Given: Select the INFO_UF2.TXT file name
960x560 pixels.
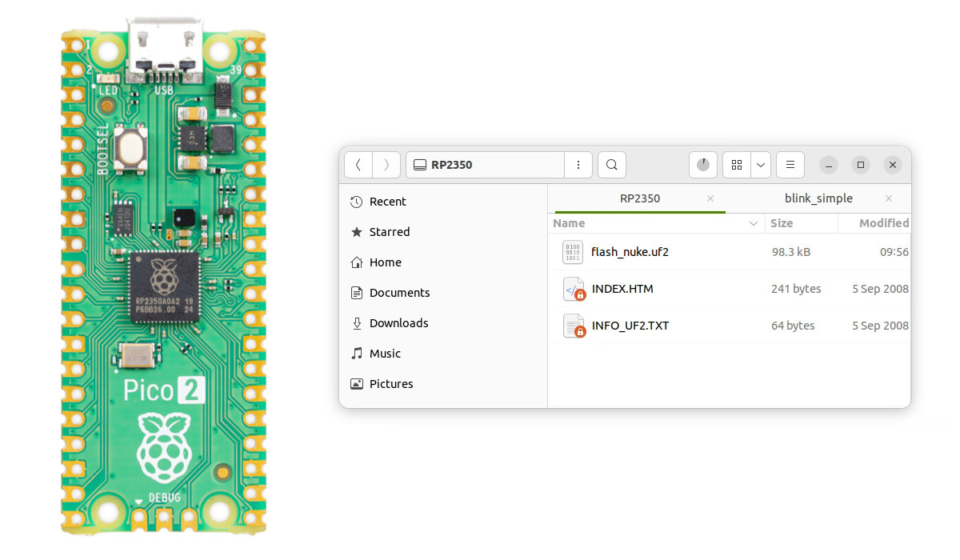Looking at the screenshot, I should [630, 326].
